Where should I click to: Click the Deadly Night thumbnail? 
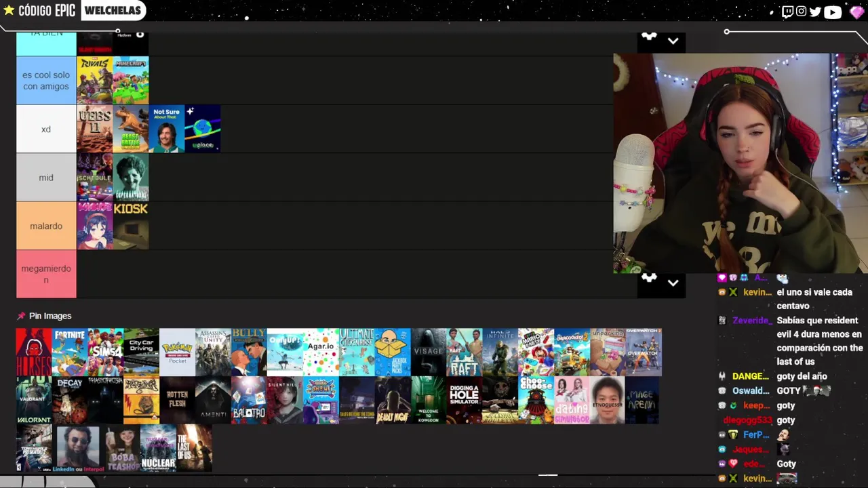(x=393, y=401)
